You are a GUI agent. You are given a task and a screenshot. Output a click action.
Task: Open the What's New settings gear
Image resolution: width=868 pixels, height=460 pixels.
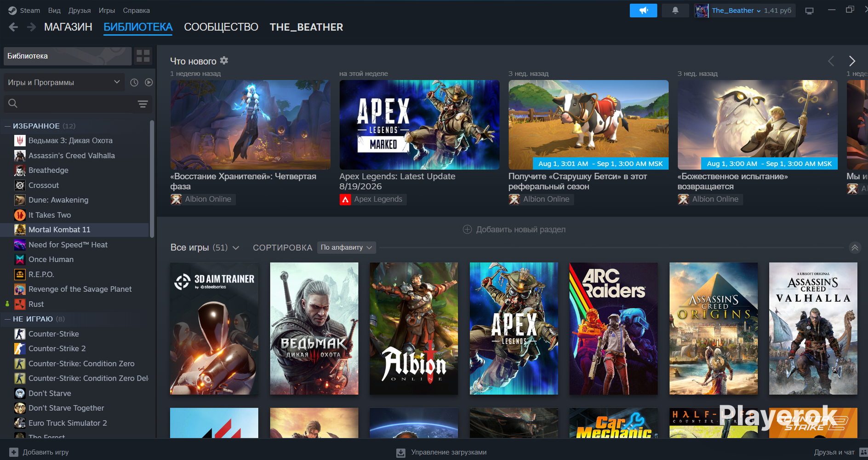pos(224,61)
